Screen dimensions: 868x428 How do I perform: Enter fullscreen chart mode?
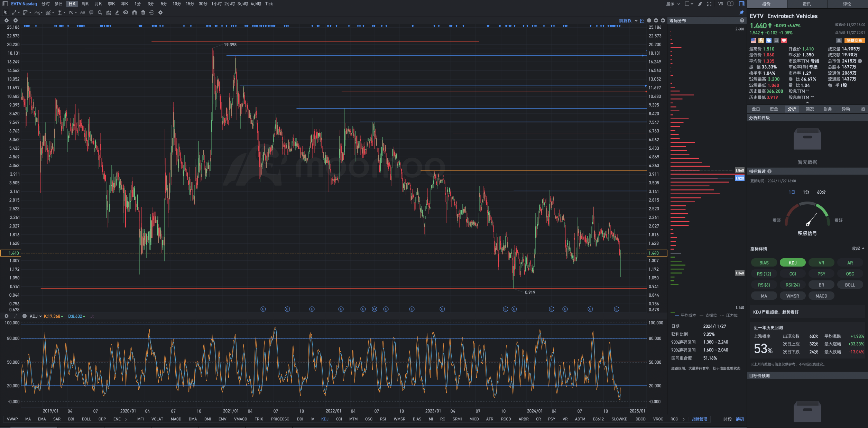click(709, 4)
